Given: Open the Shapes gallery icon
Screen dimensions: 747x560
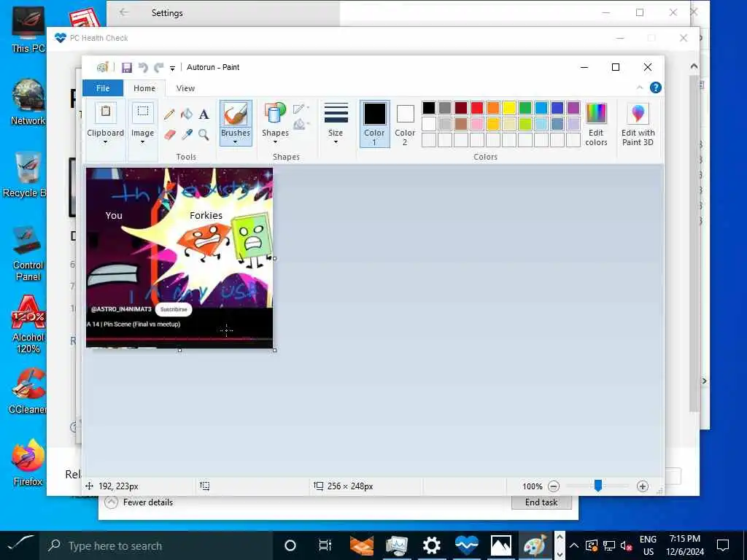Looking at the screenshot, I should (x=275, y=114).
